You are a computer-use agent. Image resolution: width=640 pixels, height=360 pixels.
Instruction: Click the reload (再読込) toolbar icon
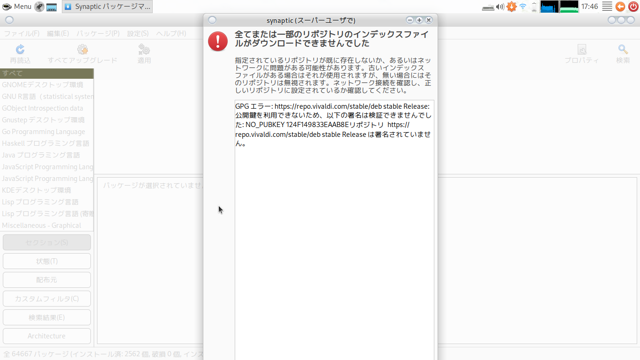click(20, 50)
